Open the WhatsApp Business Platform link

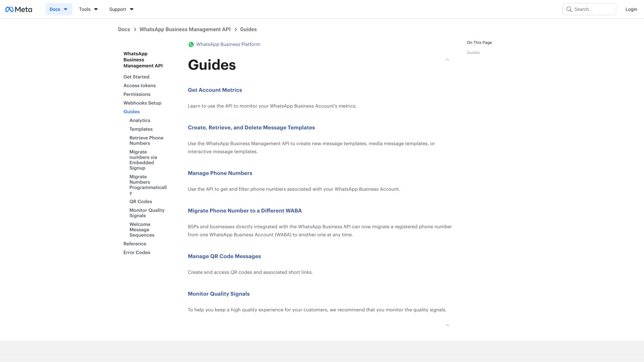[x=228, y=44]
